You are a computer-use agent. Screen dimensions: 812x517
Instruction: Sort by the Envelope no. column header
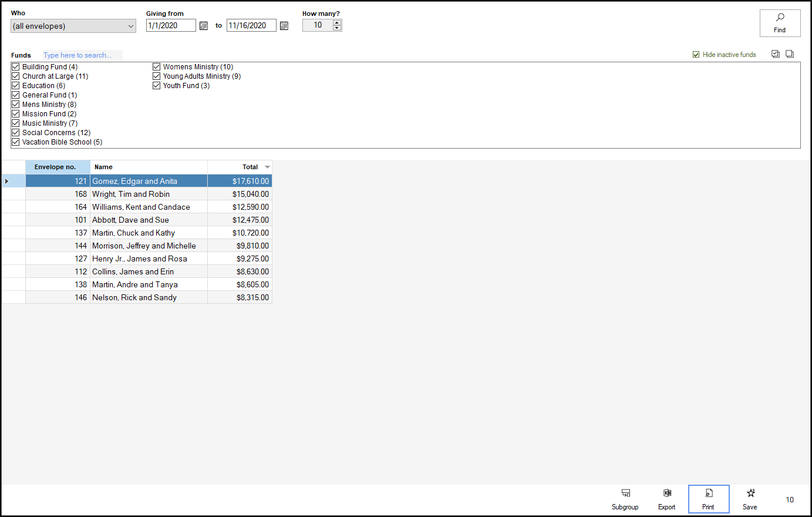[x=55, y=167]
